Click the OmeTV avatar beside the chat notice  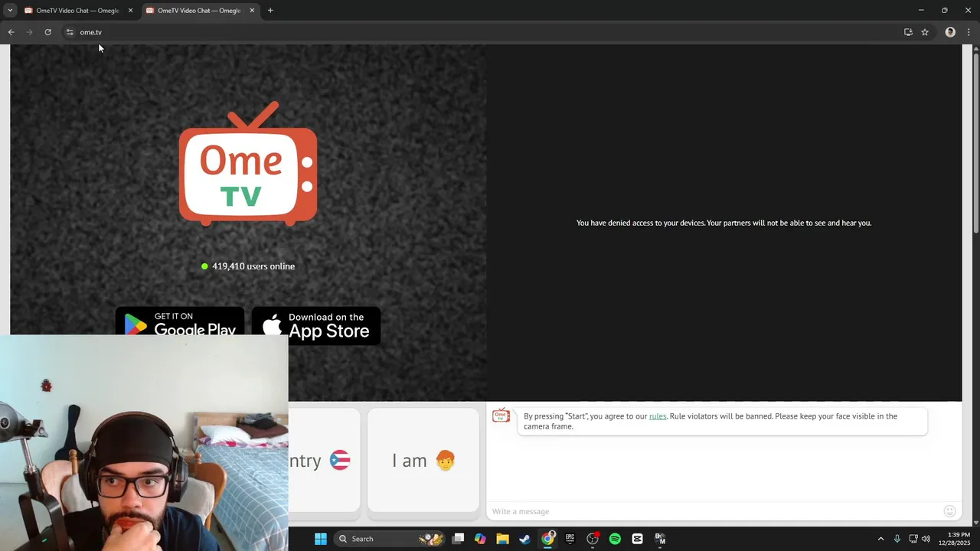tap(501, 416)
